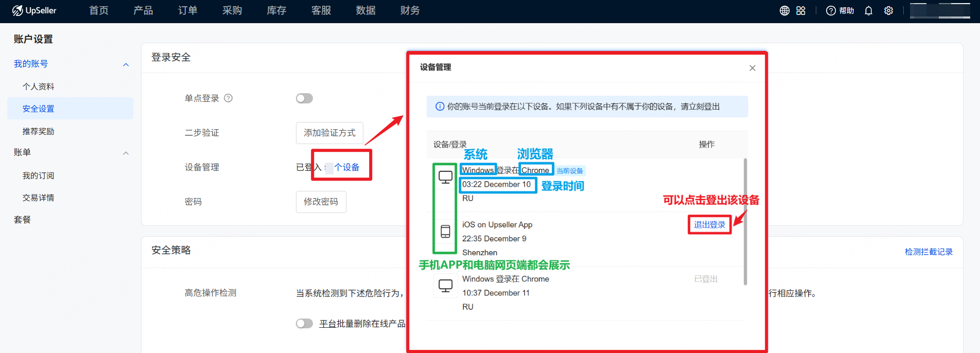Toggle platform batch delete products detection

click(304, 323)
